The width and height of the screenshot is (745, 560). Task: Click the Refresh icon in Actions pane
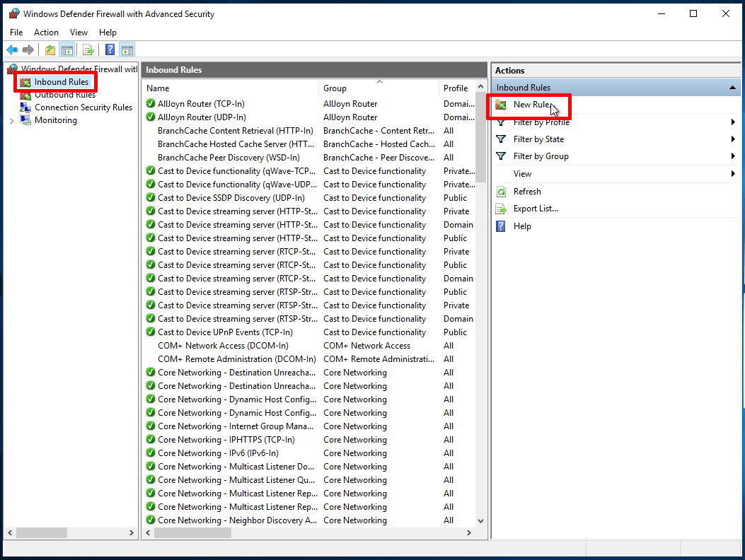[501, 192]
